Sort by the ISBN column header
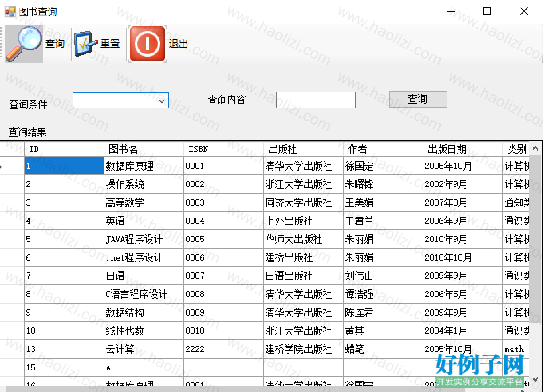 (x=224, y=149)
